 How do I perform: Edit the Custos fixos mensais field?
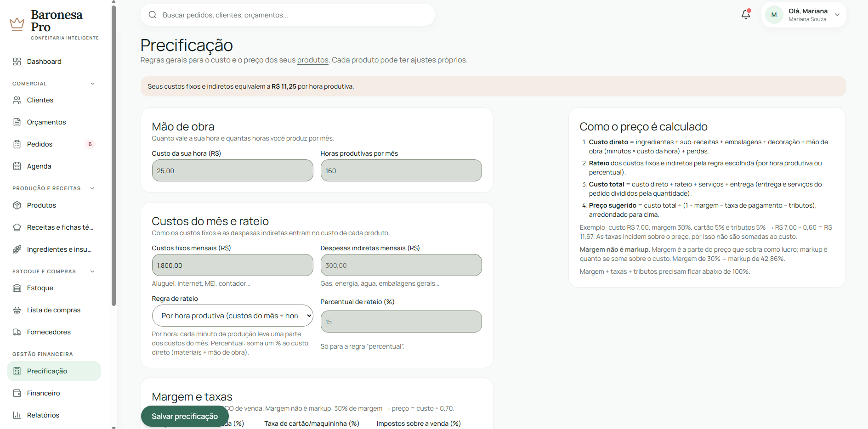[233, 265]
